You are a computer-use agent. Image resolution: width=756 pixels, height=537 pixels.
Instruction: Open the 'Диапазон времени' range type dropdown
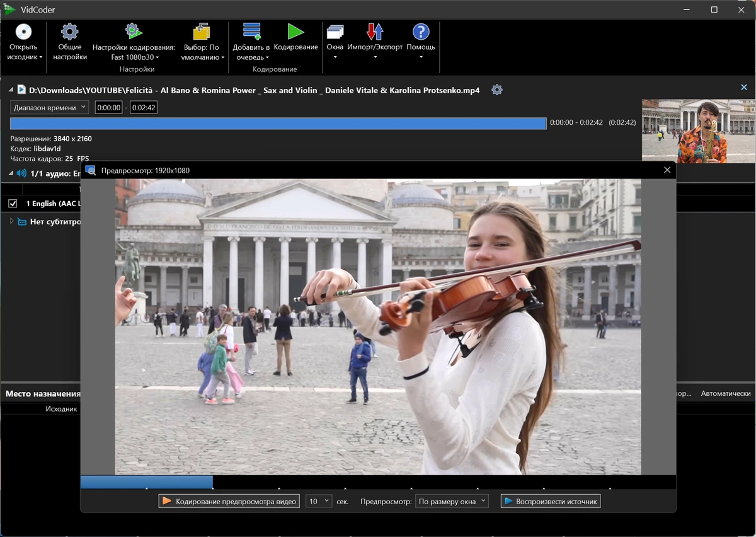(49, 108)
